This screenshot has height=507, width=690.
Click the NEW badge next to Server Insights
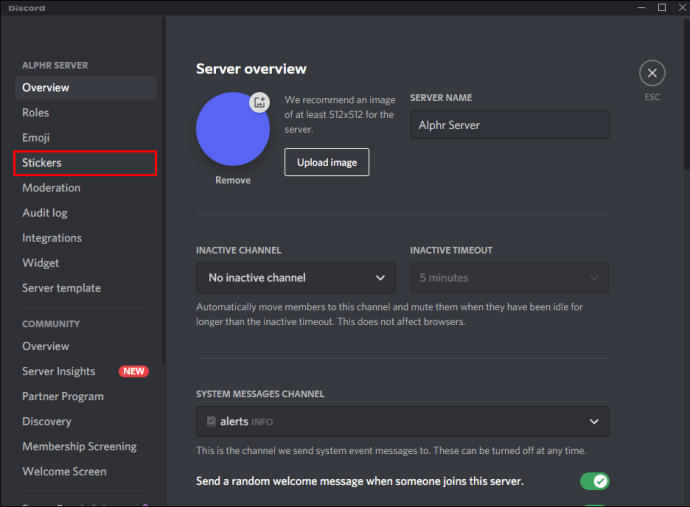133,371
